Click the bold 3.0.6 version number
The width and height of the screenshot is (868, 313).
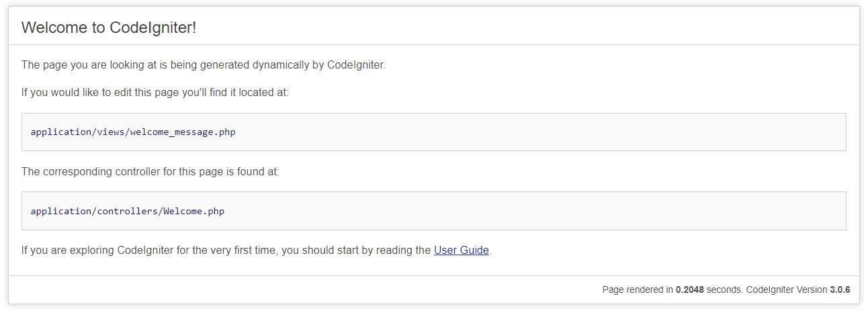[x=840, y=290]
